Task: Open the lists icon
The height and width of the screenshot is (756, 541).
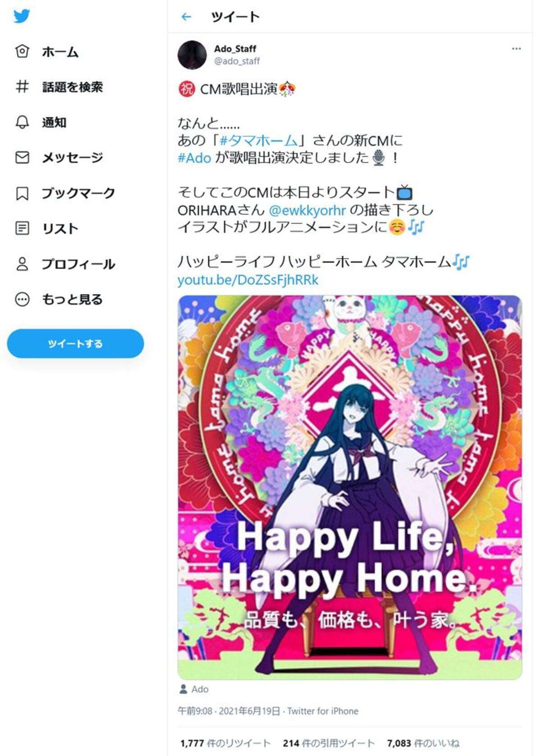Action: click(x=22, y=228)
